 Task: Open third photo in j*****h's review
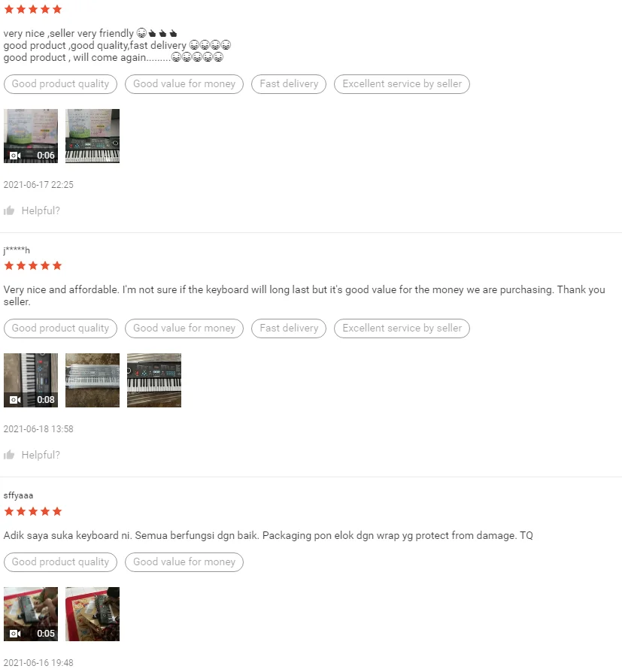(154, 380)
